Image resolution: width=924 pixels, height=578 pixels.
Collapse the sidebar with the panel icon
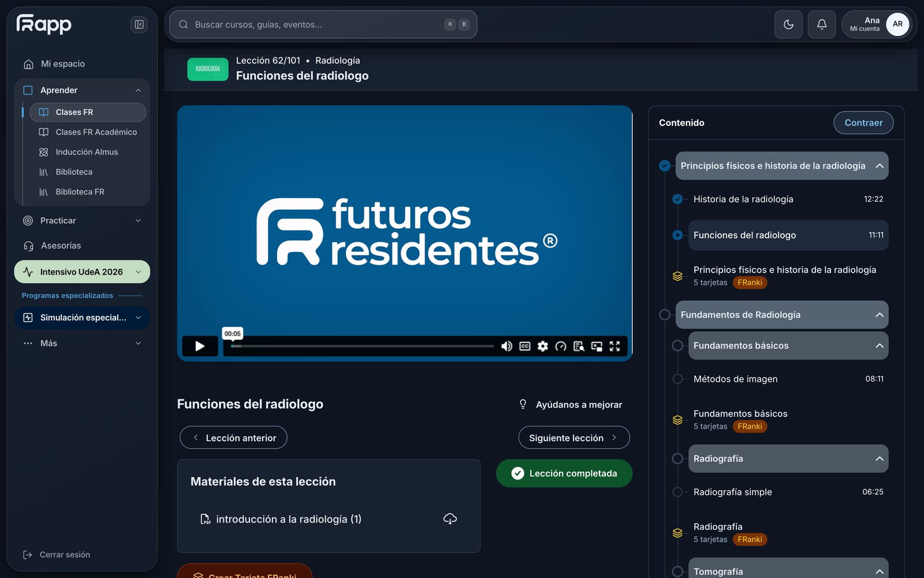[x=139, y=24]
